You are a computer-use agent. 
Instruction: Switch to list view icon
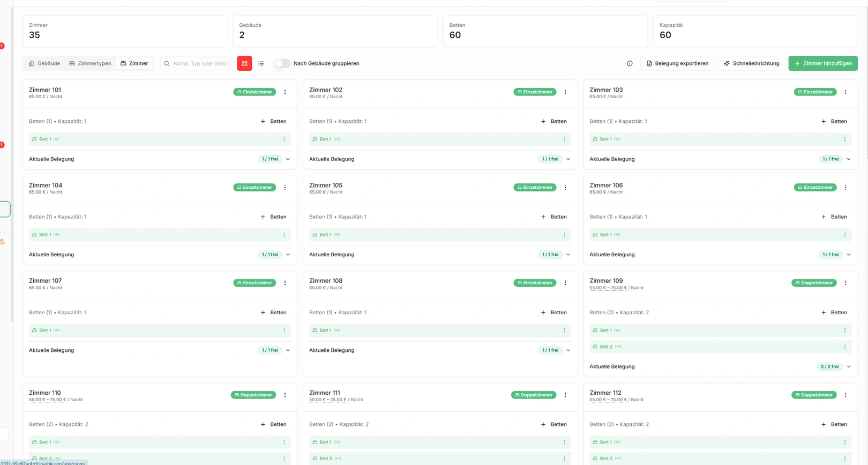tap(261, 63)
